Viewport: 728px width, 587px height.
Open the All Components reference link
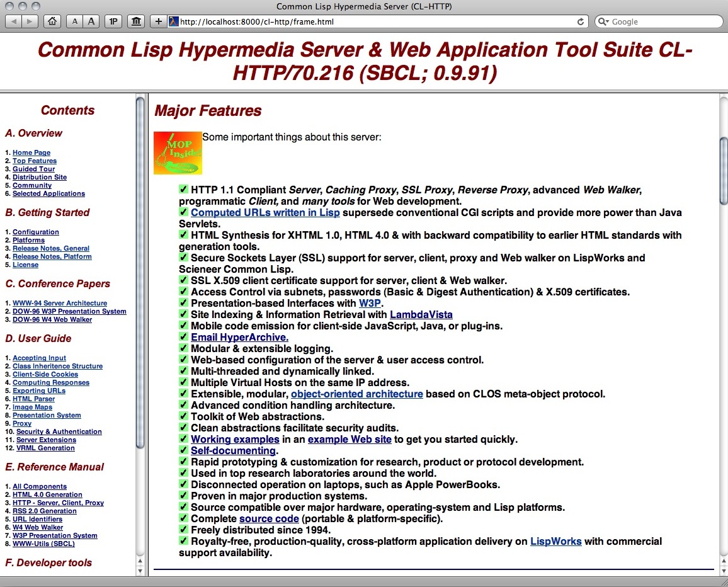pos(40,486)
